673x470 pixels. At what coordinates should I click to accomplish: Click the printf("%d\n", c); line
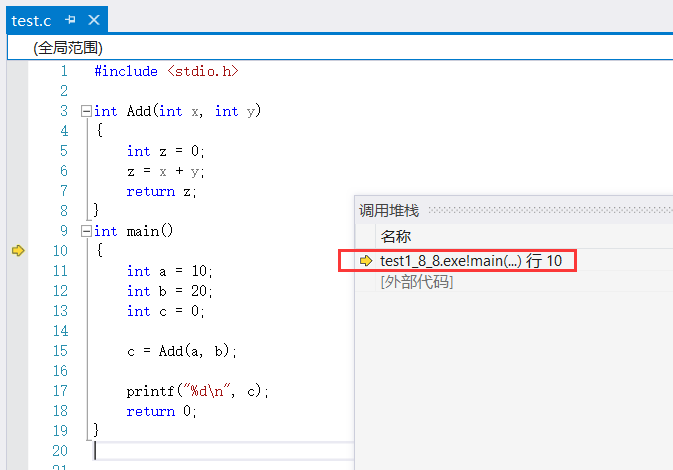click(197, 391)
